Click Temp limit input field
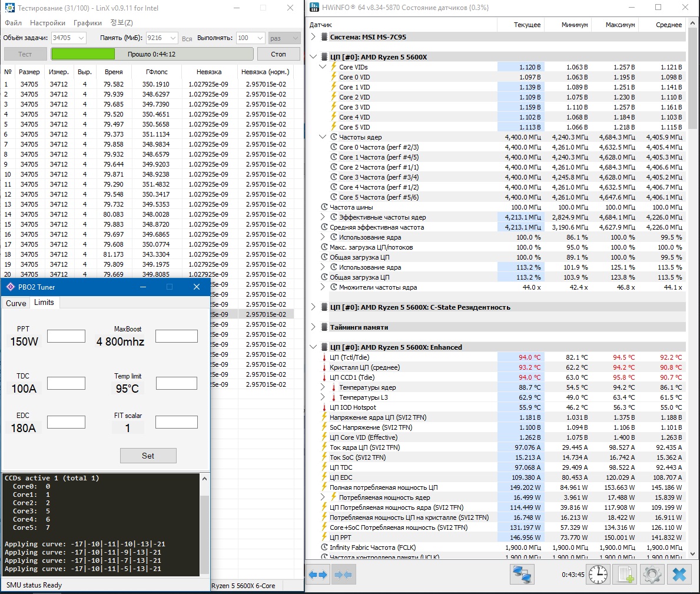This screenshot has width=700, height=594. tap(177, 383)
